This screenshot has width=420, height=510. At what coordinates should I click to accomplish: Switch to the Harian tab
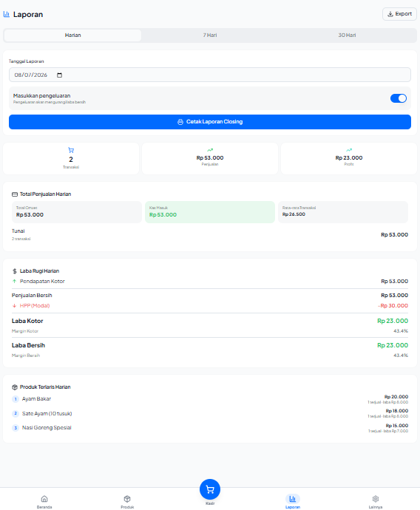pyautogui.click(x=73, y=35)
